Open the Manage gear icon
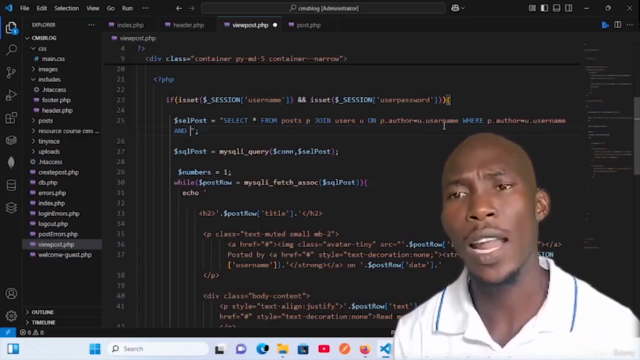This screenshot has height=360, width=640. [11, 316]
